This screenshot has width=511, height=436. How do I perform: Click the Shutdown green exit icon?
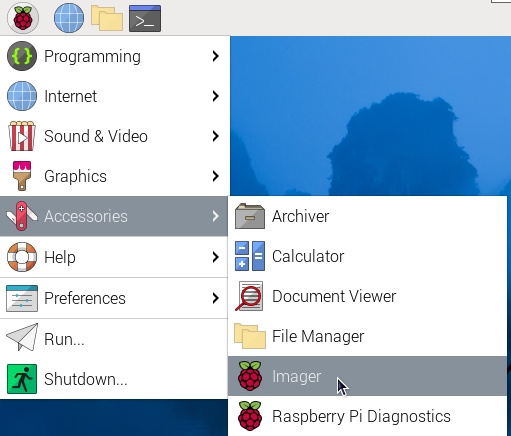tap(22, 379)
